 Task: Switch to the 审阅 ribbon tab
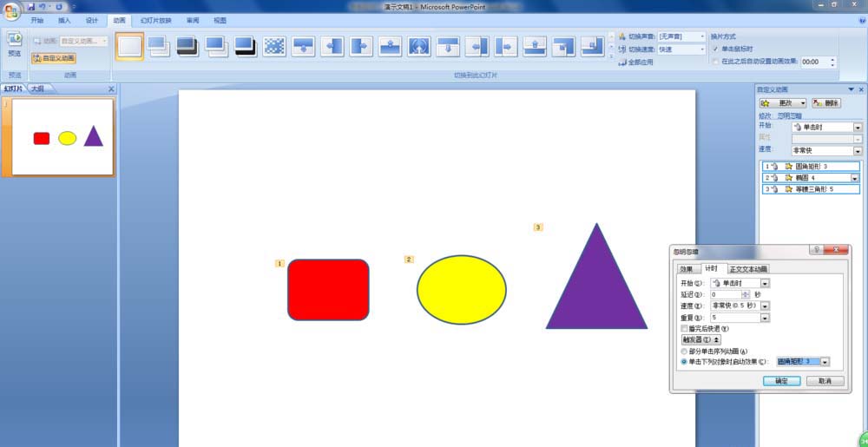click(193, 21)
